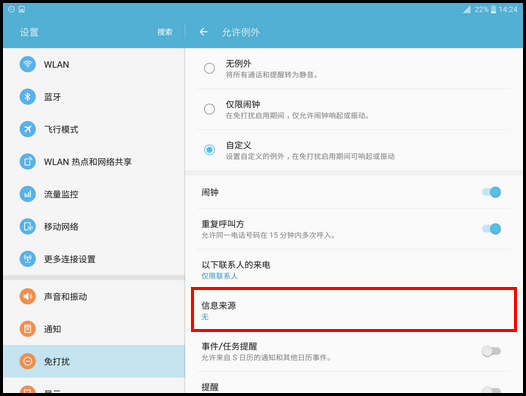Tap description about 15 分钟内多次呼入
Image resolution: width=526 pixels, height=396 pixels.
(268, 235)
